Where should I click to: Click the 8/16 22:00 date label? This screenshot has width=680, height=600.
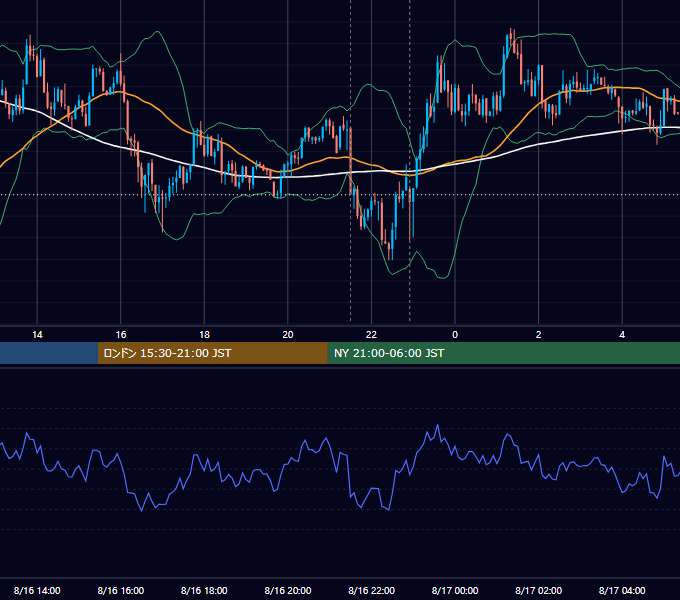371,590
